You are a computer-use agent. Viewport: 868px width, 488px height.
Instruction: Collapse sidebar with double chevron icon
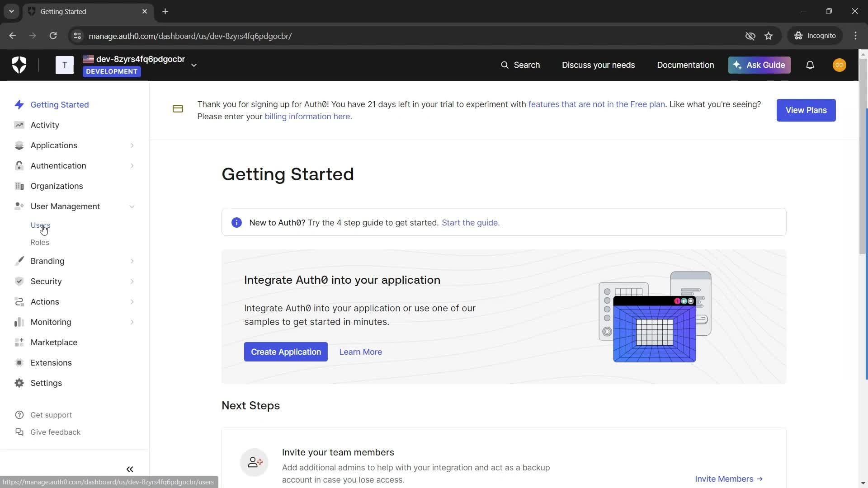[130, 469]
